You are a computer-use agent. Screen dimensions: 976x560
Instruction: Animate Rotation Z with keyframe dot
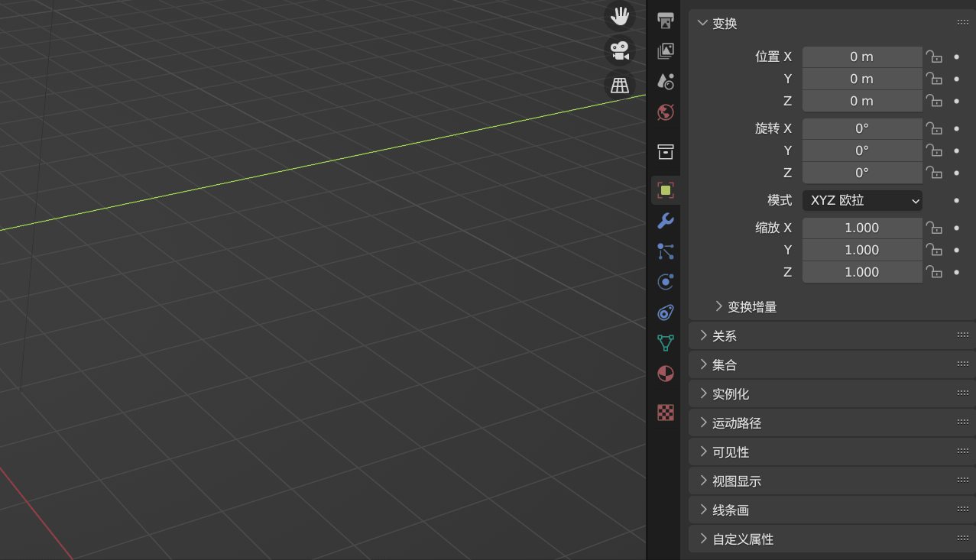point(956,173)
